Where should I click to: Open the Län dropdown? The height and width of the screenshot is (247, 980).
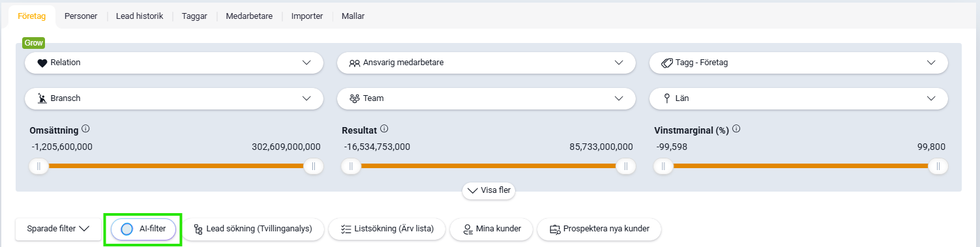coord(799,98)
